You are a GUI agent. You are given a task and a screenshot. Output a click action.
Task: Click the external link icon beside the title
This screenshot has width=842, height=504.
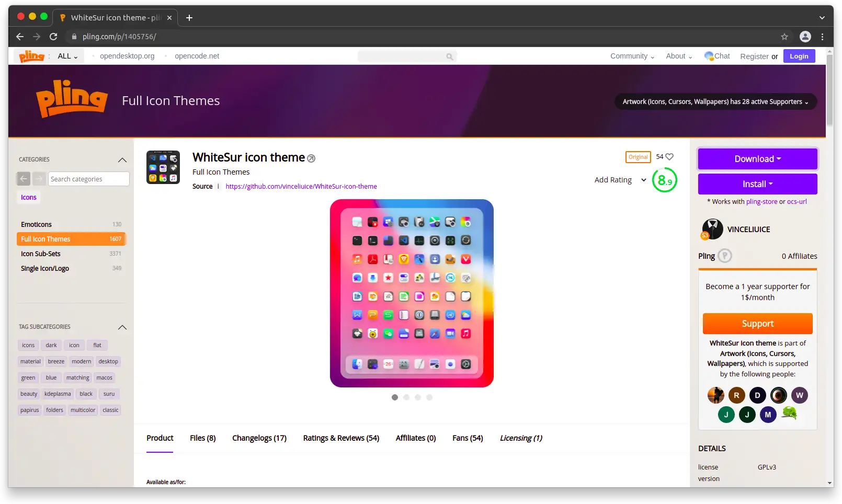point(311,158)
